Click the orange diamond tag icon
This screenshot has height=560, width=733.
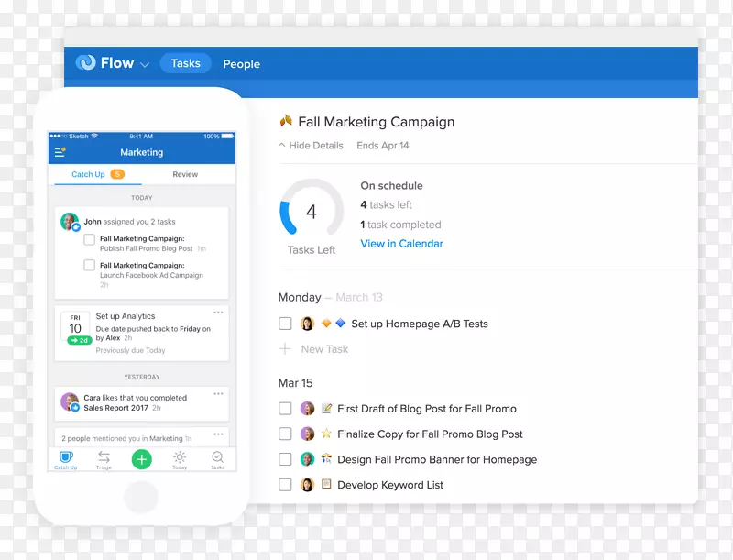326,323
